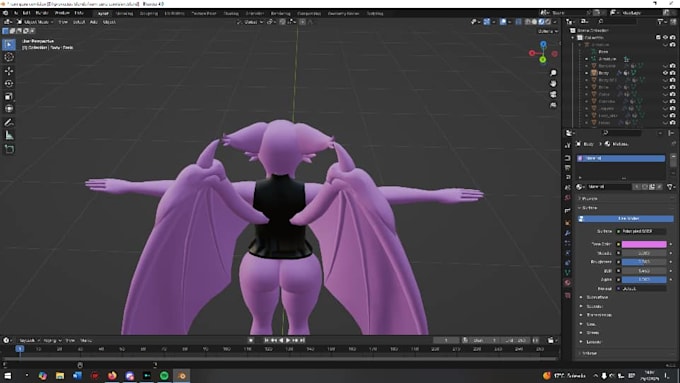This screenshot has width=680, height=383.
Task: Toggle X-ray mode in viewport header
Action: [x=519, y=22]
